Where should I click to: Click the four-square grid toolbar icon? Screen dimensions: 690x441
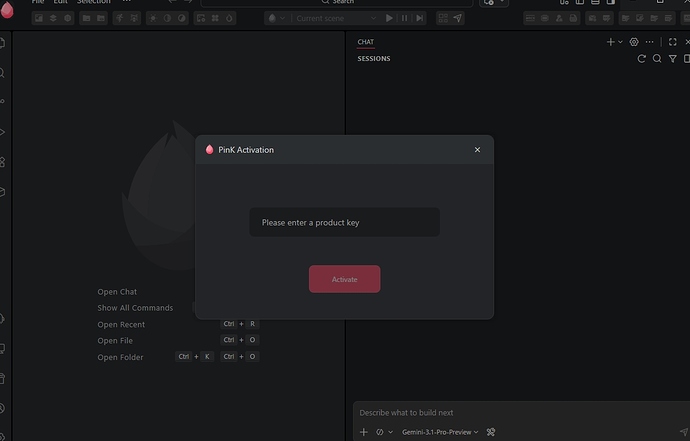[x=443, y=18]
